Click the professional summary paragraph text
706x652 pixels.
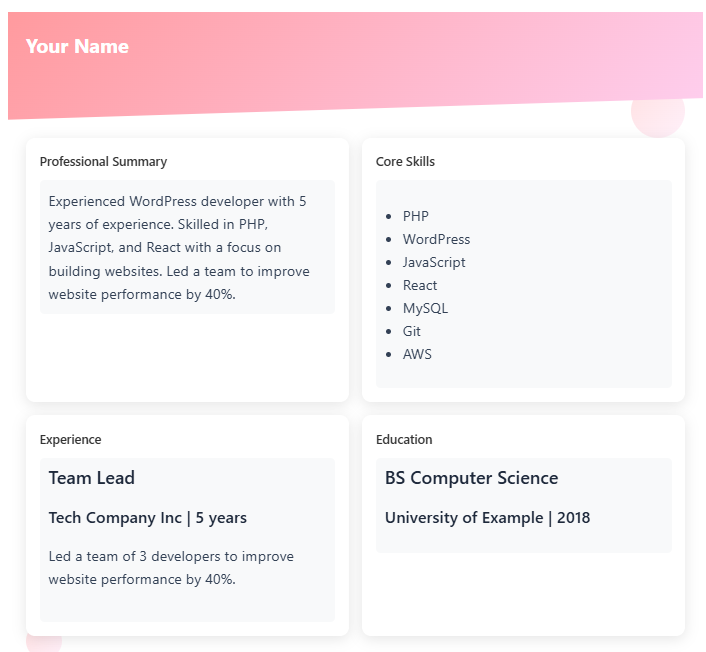click(x=180, y=247)
